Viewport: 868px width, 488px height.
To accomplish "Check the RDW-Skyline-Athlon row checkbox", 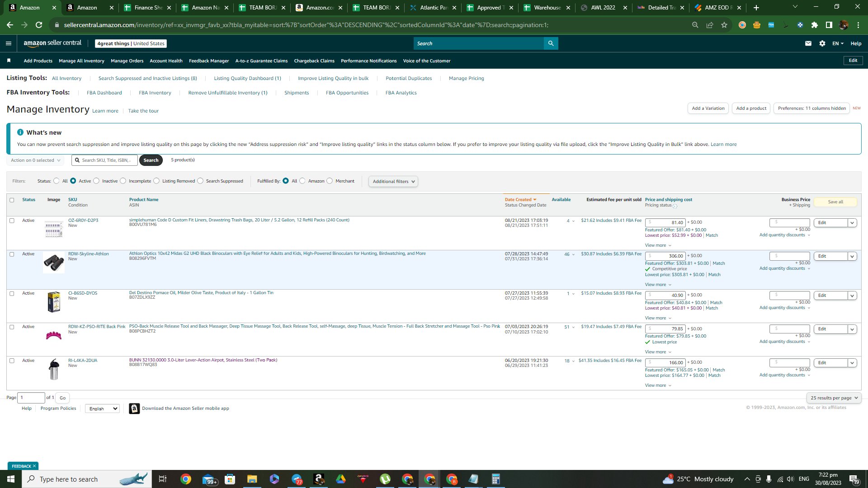I will (x=12, y=254).
